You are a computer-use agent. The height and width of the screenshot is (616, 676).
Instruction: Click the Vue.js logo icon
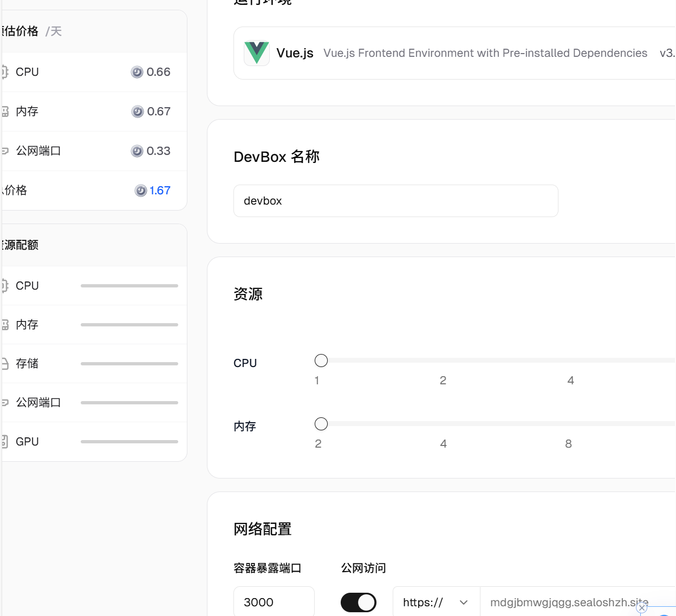click(x=257, y=53)
